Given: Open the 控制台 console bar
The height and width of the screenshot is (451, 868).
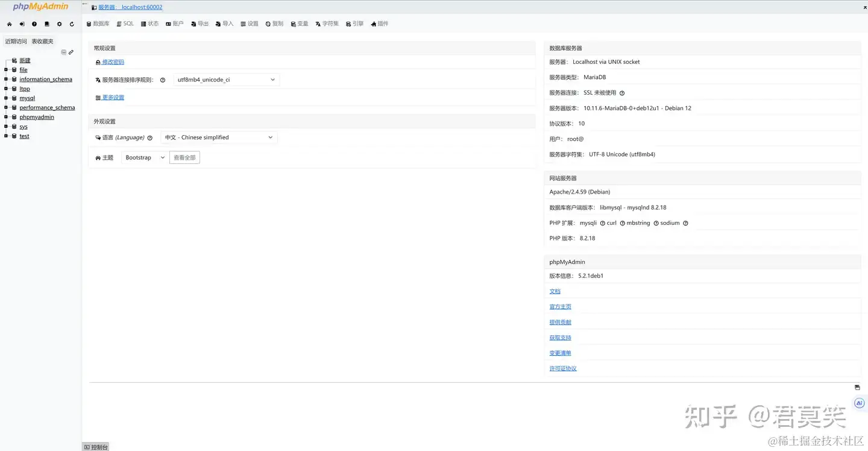Looking at the screenshot, I should coord(96,447).
